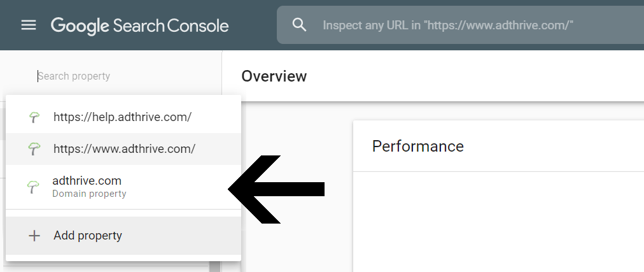Click the tree favicon beside www.adthrive.com

[x=34, y=148]
